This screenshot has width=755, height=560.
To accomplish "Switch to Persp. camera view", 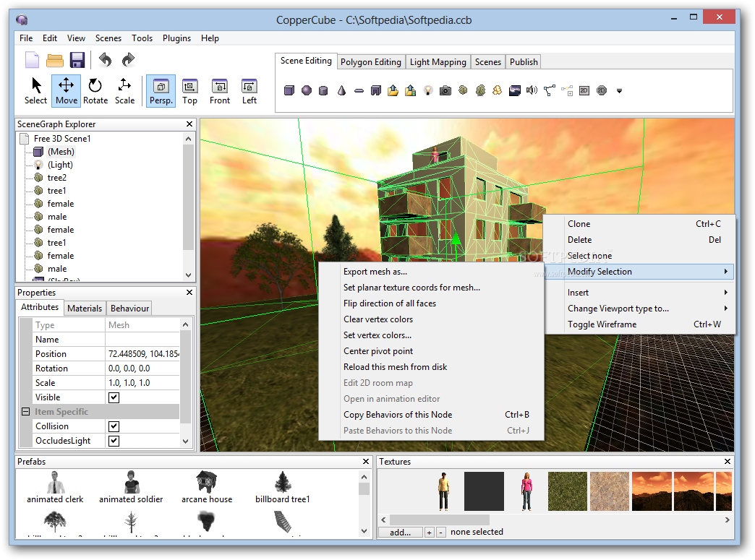I will pyautogui.click(x=161, y=91).
